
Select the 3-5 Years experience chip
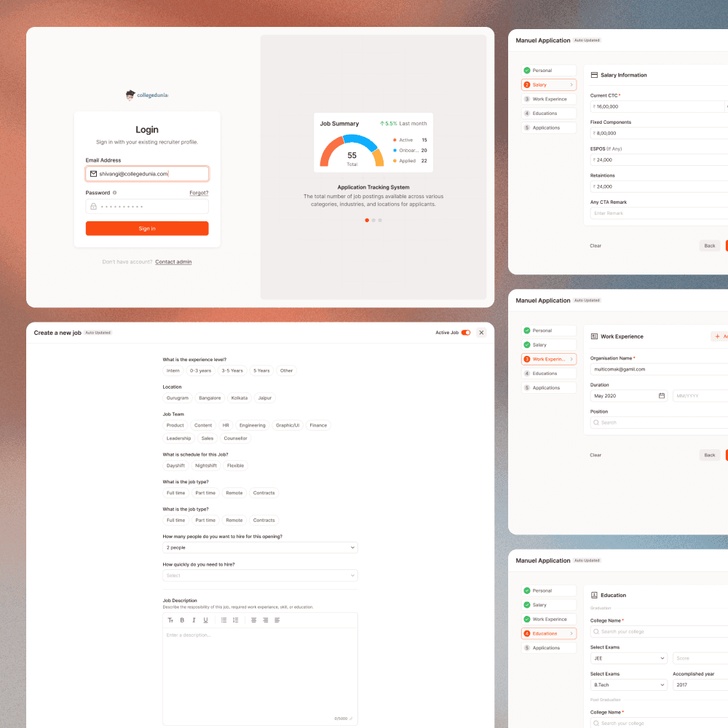[232, 371]
